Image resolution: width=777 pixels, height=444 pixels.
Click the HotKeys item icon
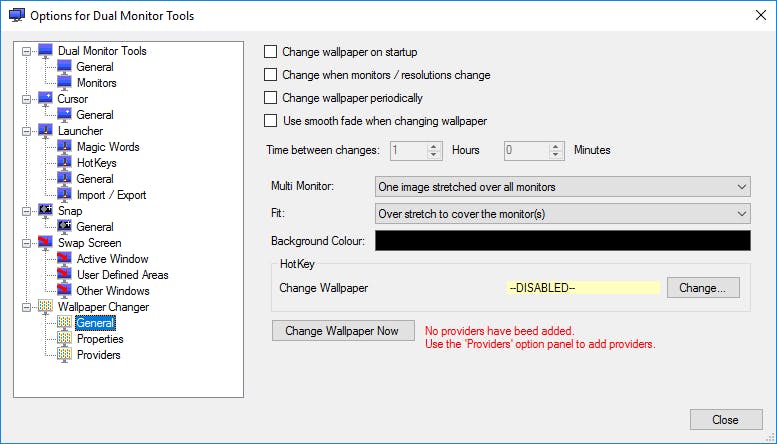65,163
